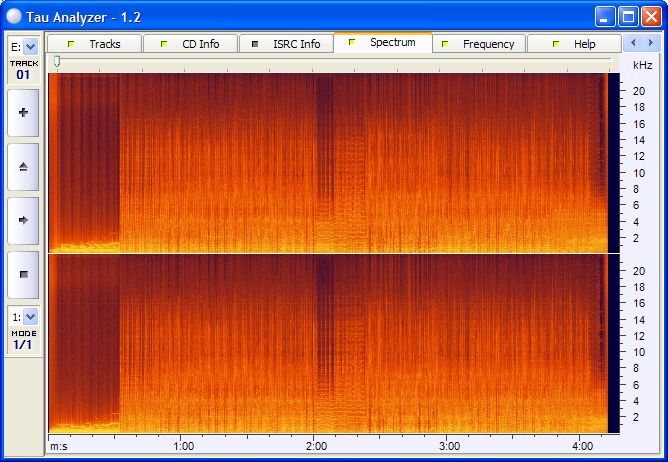The width and height of the screenshot is (668, 462).
Task: Click the 1:00 mark on time axis
Action: [x=183, y=445]
